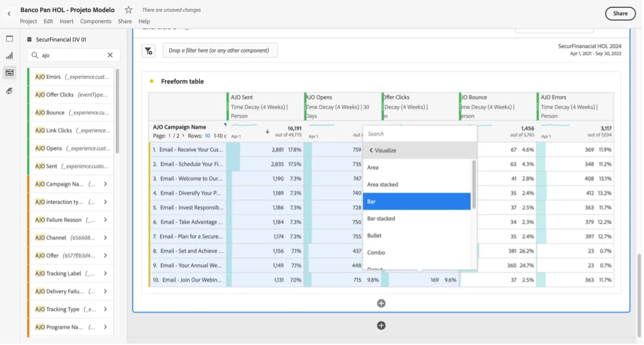Expand the AJO Channel dimension chevron
Screen dimensions: 644x345
click(105, 237)
